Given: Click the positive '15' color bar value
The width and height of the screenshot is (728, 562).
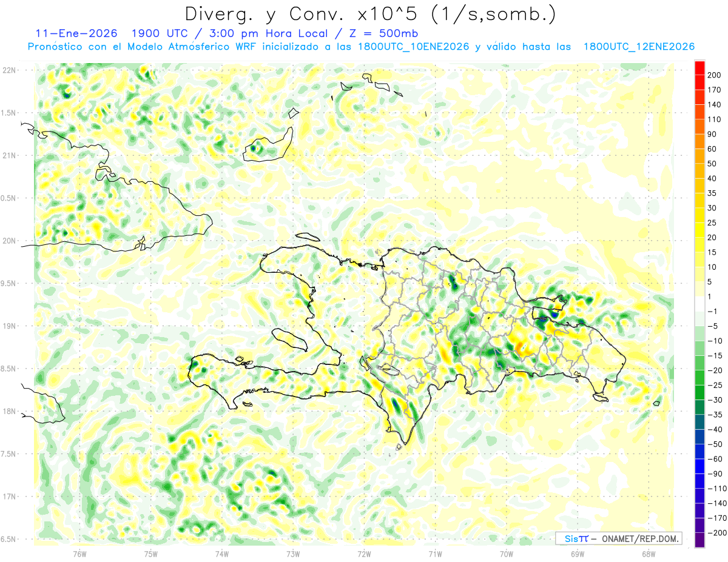Looking at the screenshot, I should click(712, 252).
